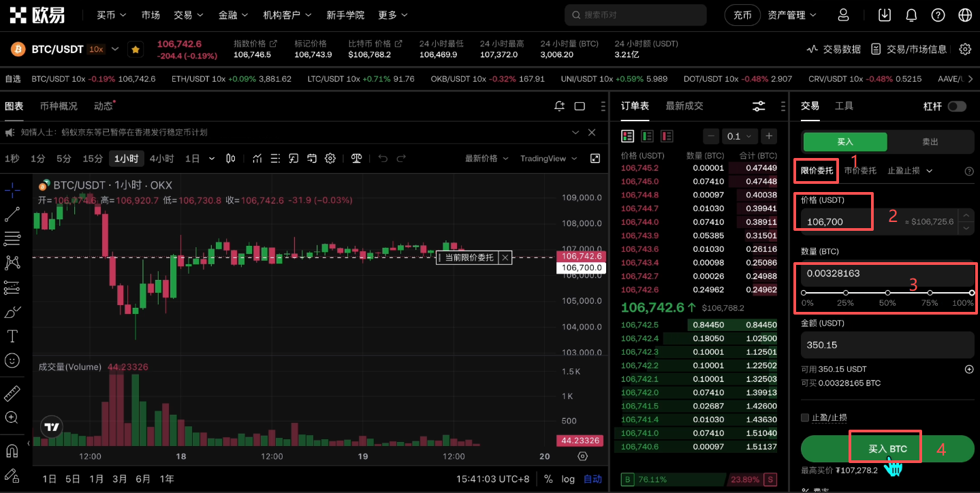The height and width of the screenshot is (493, 980).
Task: Open the download app icon
Action: [885, 15]
